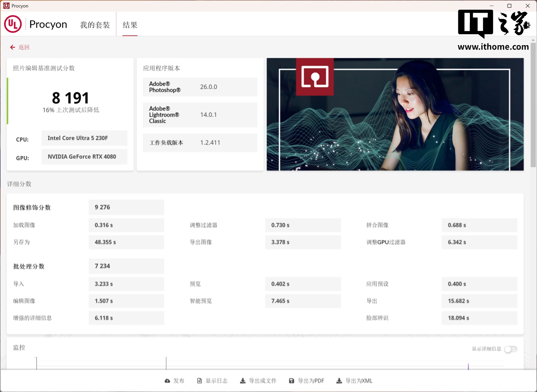The width and height of the screenshot is (537, 392).
Task: Switch to the 结果 tab
Action: click(130, 25)
